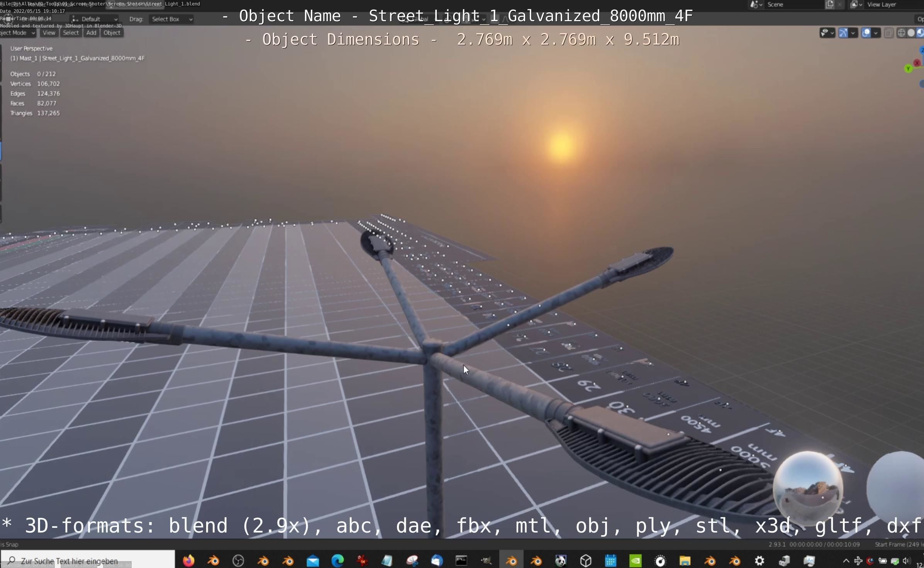
Task: Open the View menu
Action: point(49,33)
